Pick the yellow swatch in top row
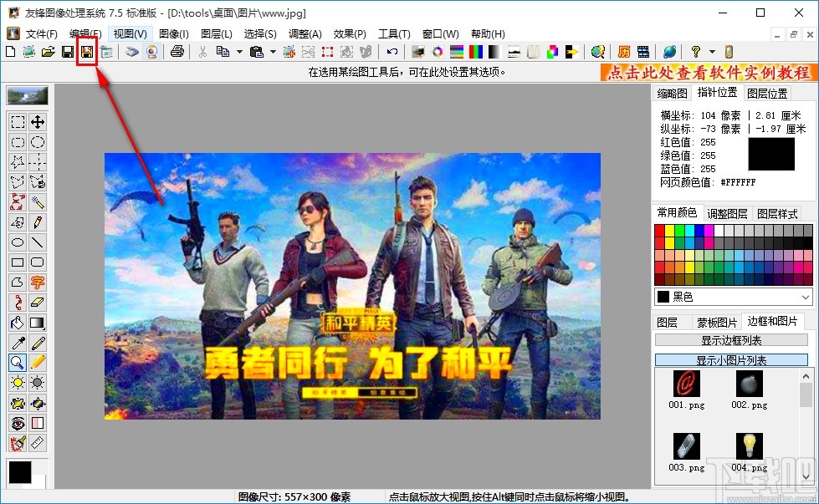The height and width of the screenshot is (504, 819). (x=669, y=231)
